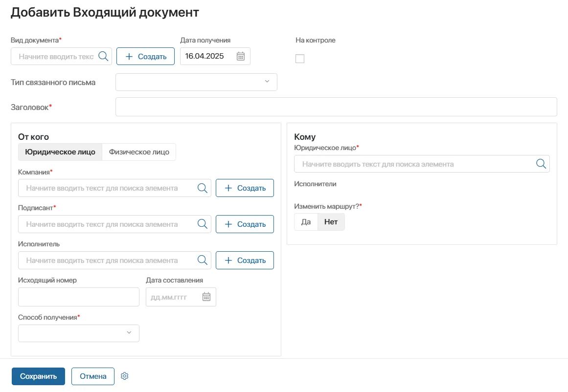Screen dimensions: 568x392
Task: Select Да for Изменить маршрут
Action: [x=306, y=221]
